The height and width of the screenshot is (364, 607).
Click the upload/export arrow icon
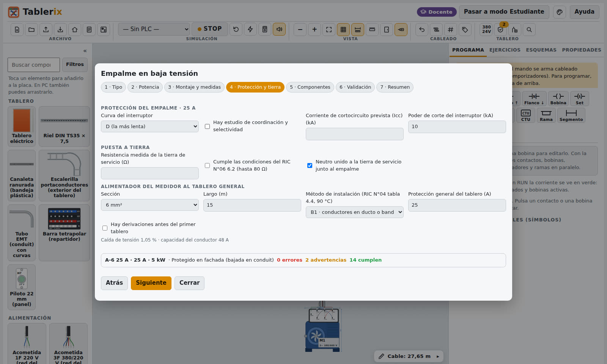pyautogui.click(x=46, y=30)
